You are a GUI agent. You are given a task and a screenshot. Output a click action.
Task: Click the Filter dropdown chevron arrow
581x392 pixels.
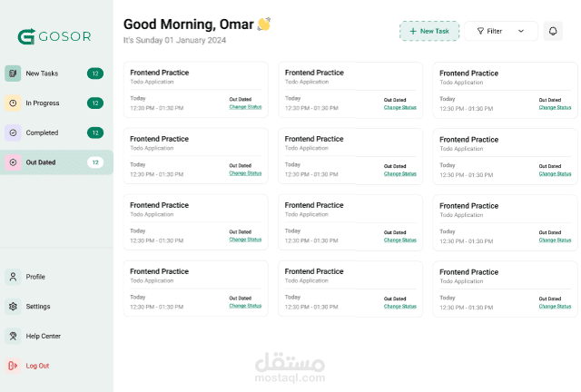[521, 31]
